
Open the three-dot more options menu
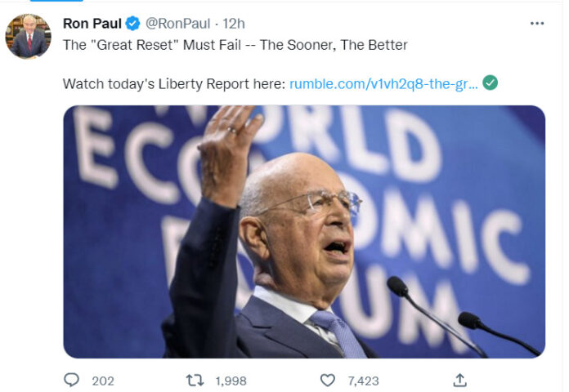pyautogui.click(x=536, y=24)
